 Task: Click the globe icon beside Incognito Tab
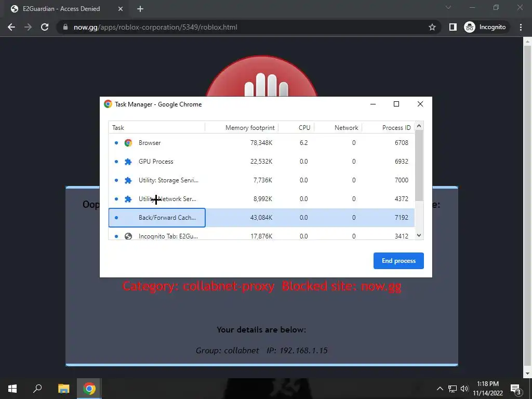128,236
